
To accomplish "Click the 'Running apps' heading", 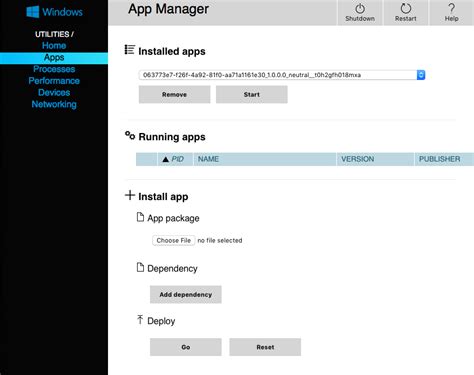I will point(172,137).
